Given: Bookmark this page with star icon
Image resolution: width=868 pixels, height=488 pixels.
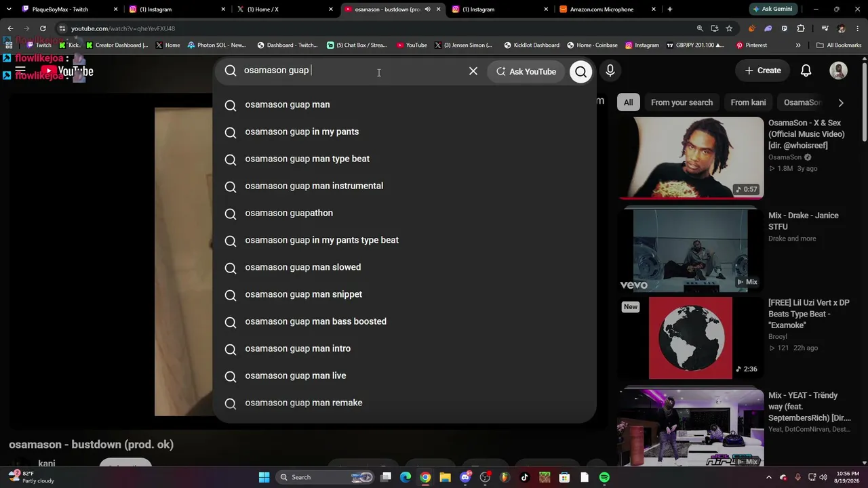Looking at the screenshot, I should click(x=729, y=28).
